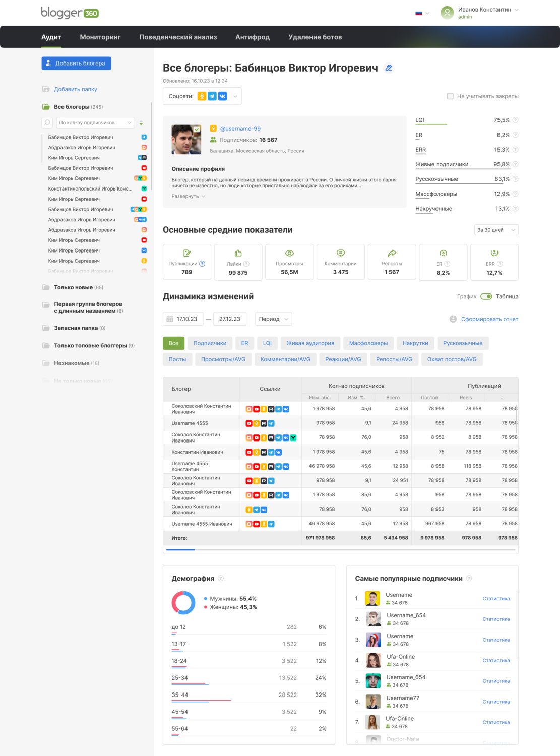Click the user avatar icon in header

point(447,13)
